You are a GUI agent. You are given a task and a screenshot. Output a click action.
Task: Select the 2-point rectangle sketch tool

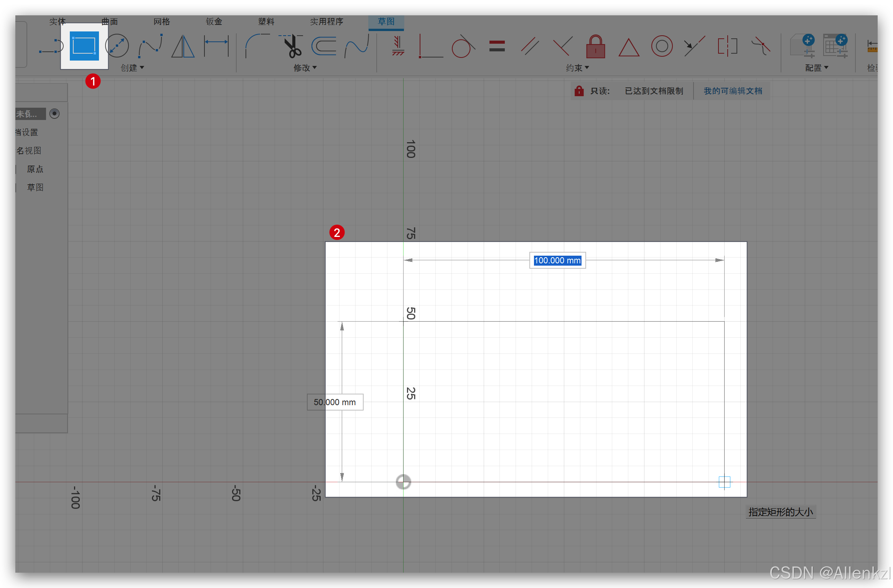point(84,46)
